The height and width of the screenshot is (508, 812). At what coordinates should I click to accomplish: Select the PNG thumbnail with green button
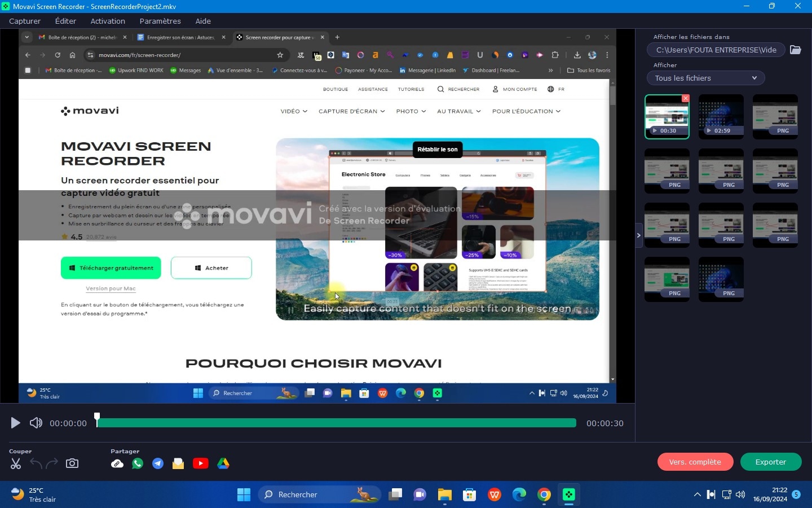667,279
